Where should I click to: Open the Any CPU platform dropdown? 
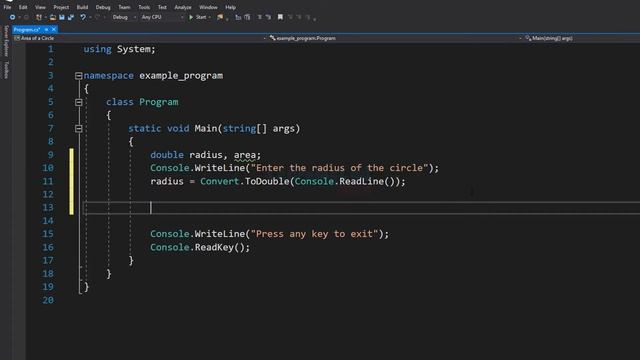pyautogui.click(x=162, y=17)
